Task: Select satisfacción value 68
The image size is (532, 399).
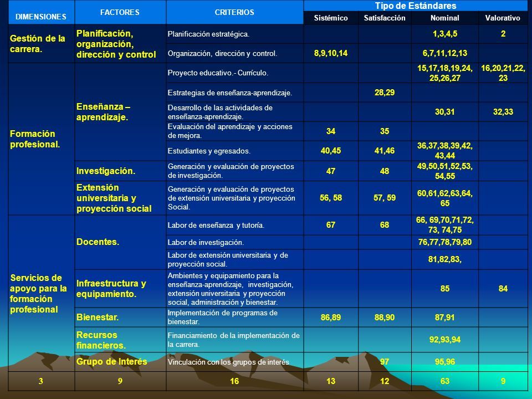Action: pyautogui.click(x=385, y=225)
